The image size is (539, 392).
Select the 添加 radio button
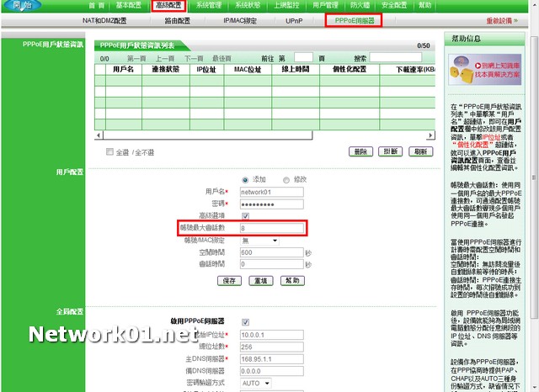click(x=245, y=180)
